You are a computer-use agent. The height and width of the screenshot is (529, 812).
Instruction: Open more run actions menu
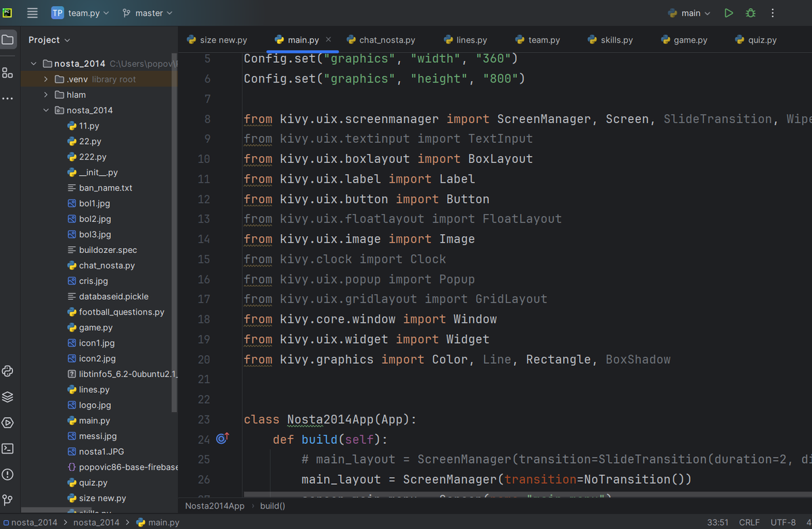coord(773,13)
